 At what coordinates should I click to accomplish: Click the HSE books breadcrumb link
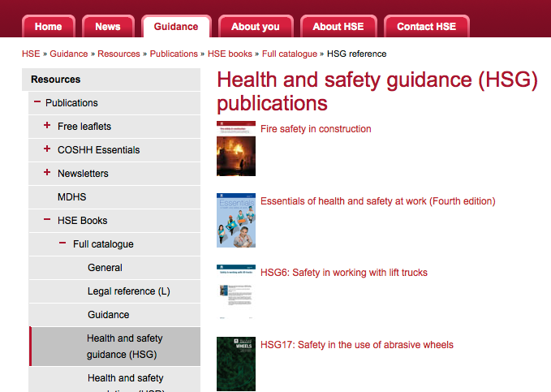pos(230,54)
